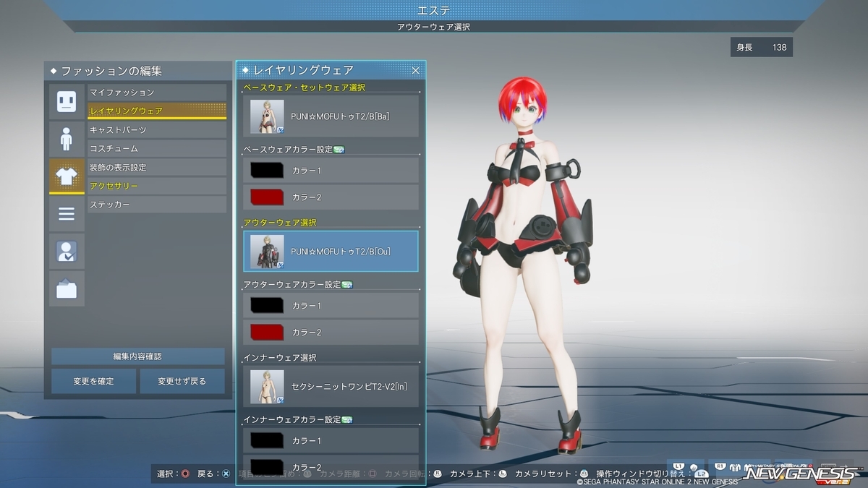Open アクセサリー menu entry
This screenshot has width=868, height=488.
(157, 187)
